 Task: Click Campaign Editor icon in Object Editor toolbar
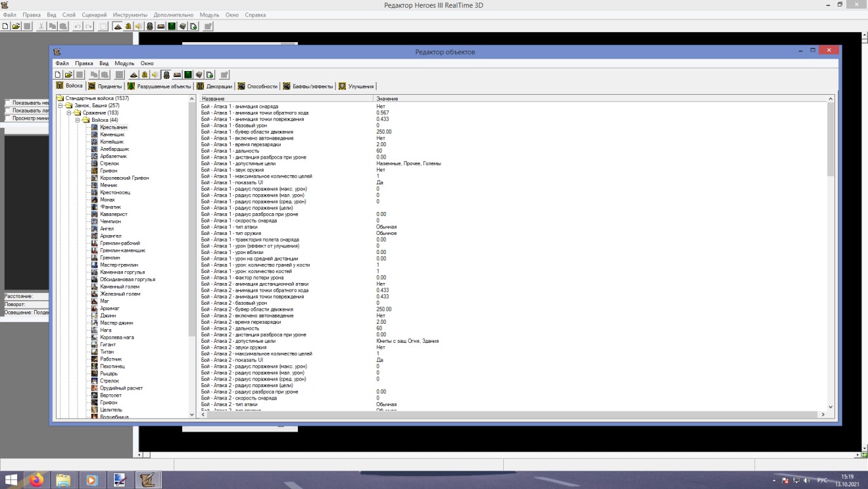pos(177,74)
